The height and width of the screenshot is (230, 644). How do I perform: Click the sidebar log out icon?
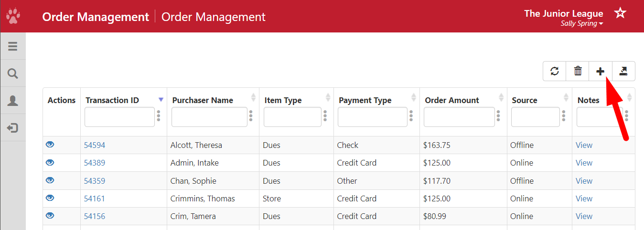13,128
